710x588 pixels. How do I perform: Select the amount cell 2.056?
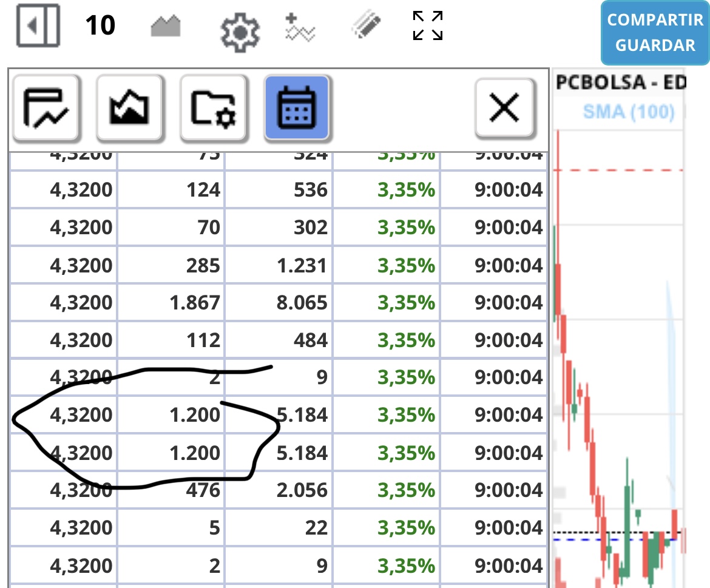point(279,490)
